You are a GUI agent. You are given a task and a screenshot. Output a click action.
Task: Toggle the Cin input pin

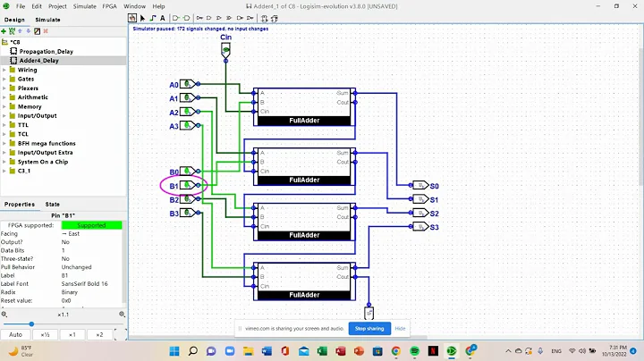coord(226,50)
